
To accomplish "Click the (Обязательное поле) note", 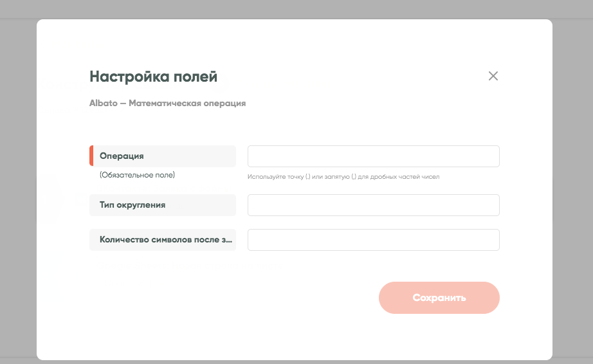I will pyautogui.click(x=137, y=175).
